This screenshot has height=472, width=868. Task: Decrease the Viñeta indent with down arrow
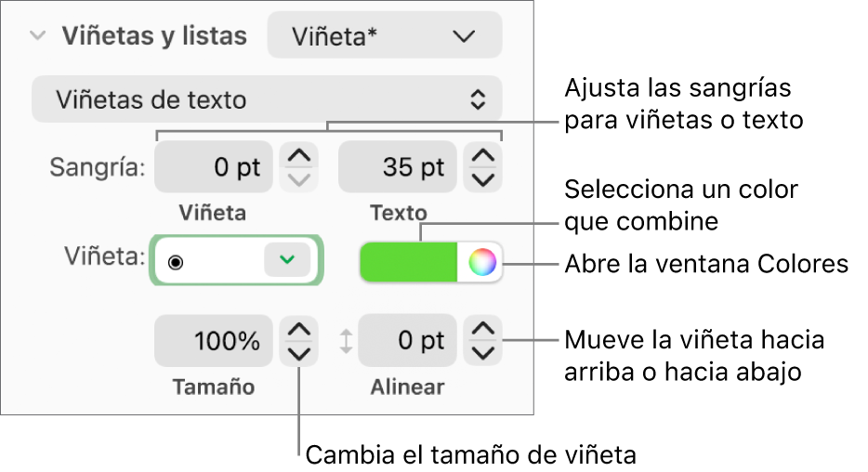[x=298, y=178]
